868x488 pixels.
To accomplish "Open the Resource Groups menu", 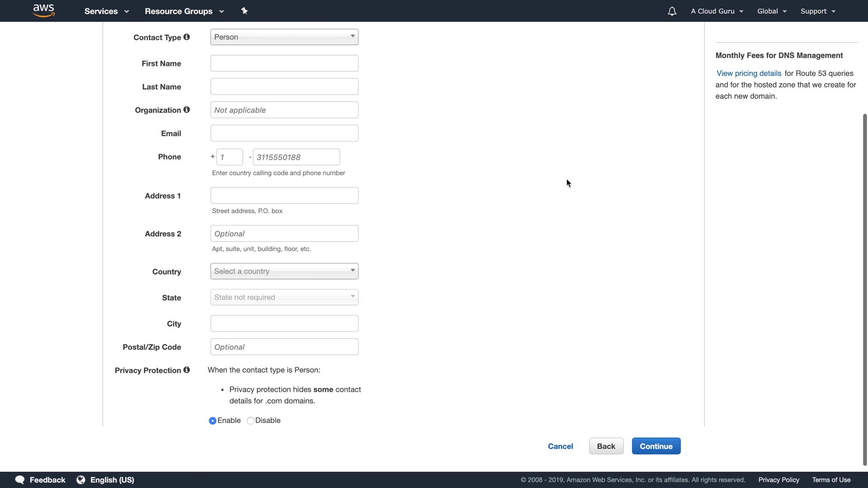I will pyautogui.click(x=184, y=11).
